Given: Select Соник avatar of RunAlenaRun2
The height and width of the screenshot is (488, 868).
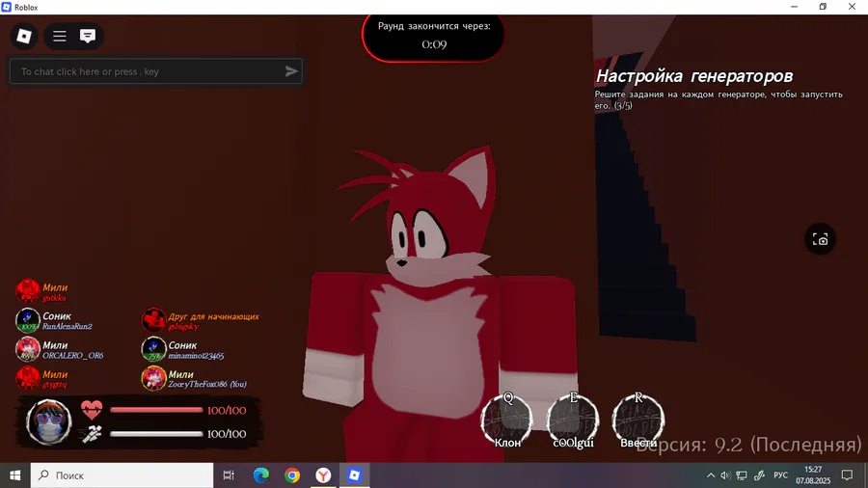Looking at the screenshot, I should [x=28, y=320].
